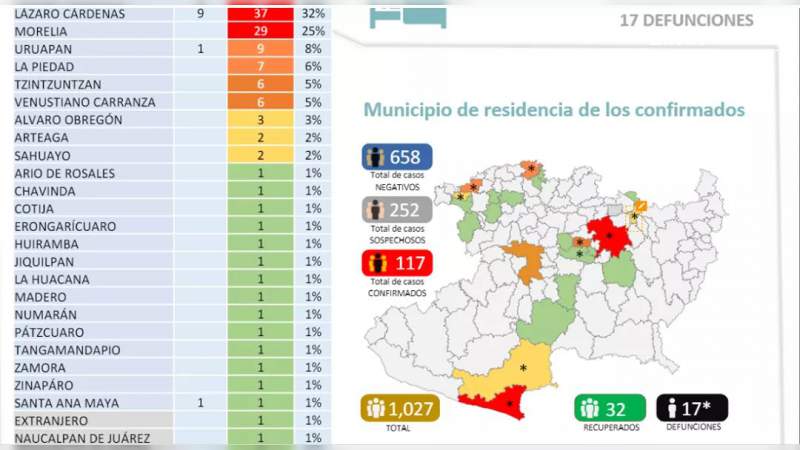Click the '17 DEFUNCIONES' heading text

(x=686, y=20)
